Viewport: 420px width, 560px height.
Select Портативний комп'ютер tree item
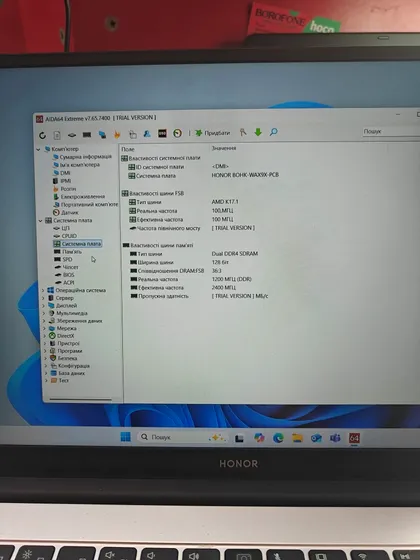(85, 204)
